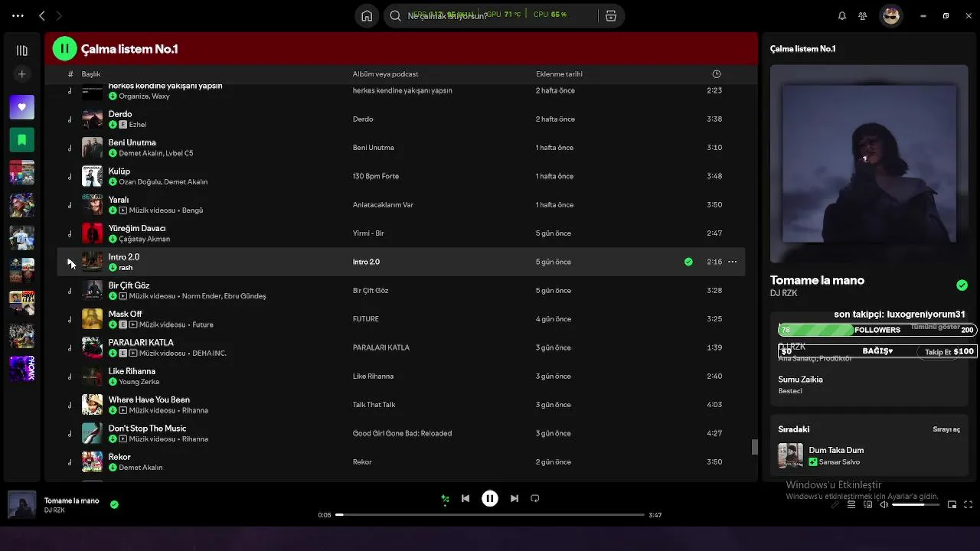Open rash artist link
Screen dimensions: 980x551
[126, 268]
